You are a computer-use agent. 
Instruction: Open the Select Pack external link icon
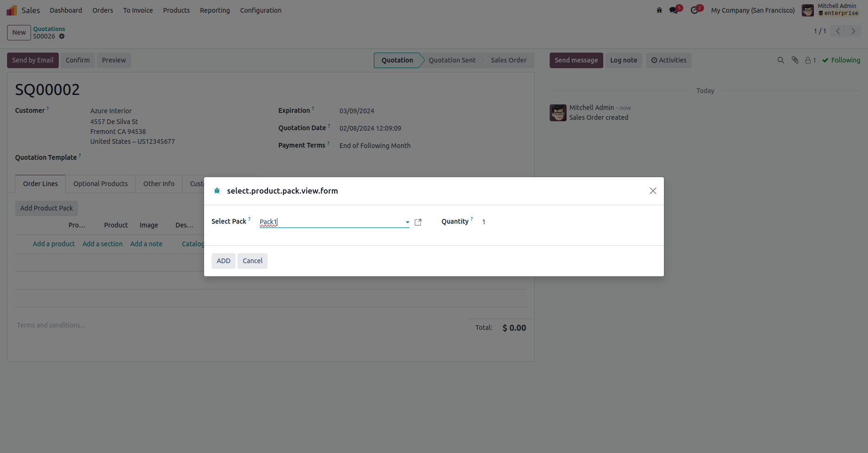click(418, 222)
